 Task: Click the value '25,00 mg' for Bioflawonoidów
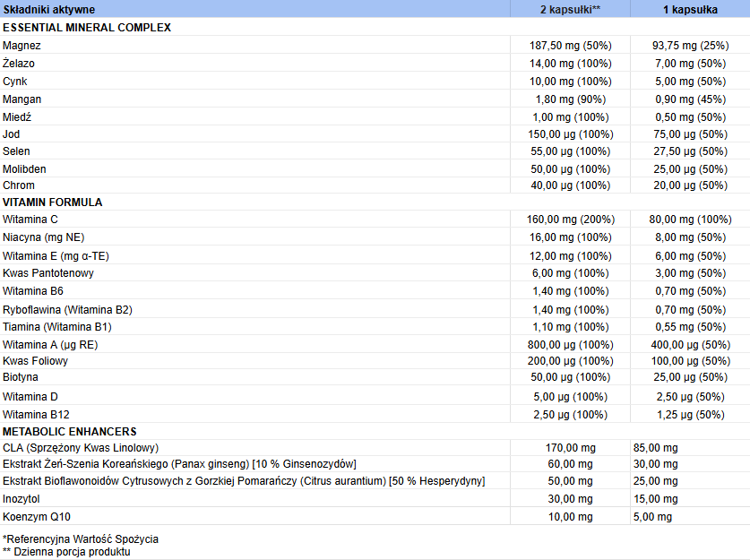coord(655,481)
